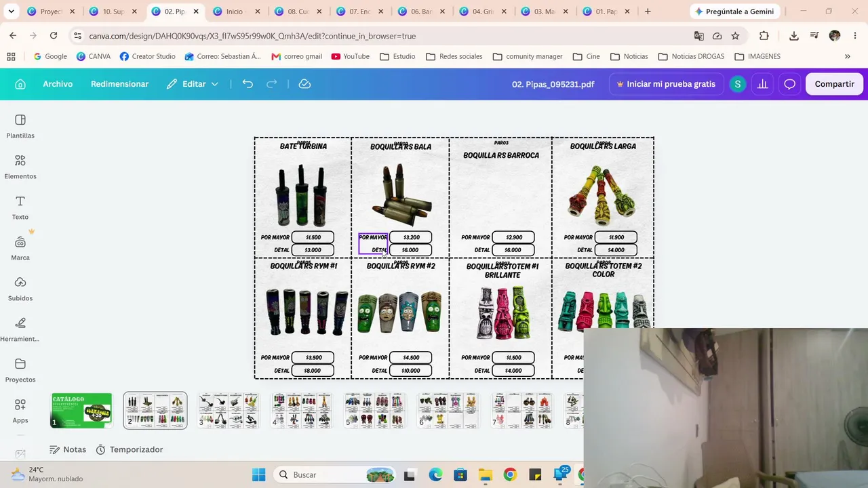Reload the page

pos(54,36)
